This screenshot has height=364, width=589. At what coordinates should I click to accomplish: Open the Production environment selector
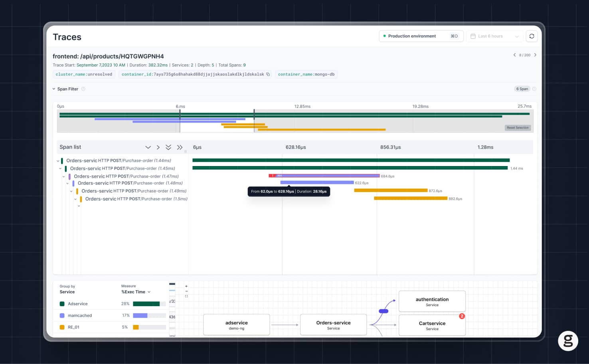pos(421,36)
